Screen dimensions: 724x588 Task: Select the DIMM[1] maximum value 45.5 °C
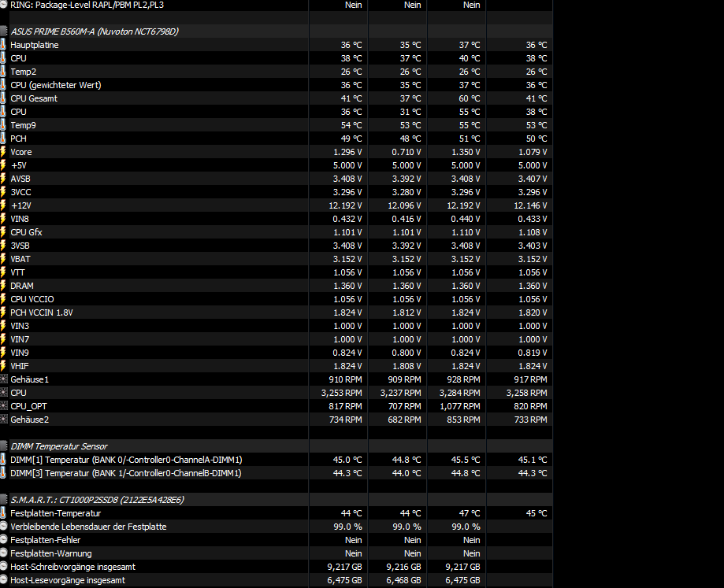(x=466, y=460)
